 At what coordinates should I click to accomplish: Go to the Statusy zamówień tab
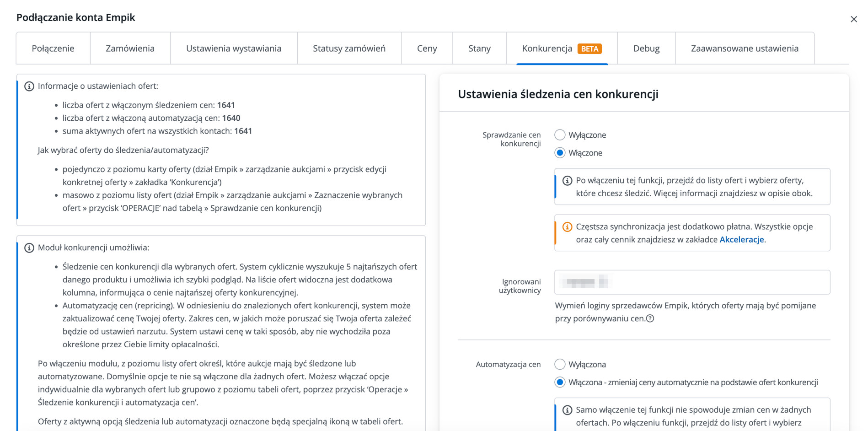point(349,48)
